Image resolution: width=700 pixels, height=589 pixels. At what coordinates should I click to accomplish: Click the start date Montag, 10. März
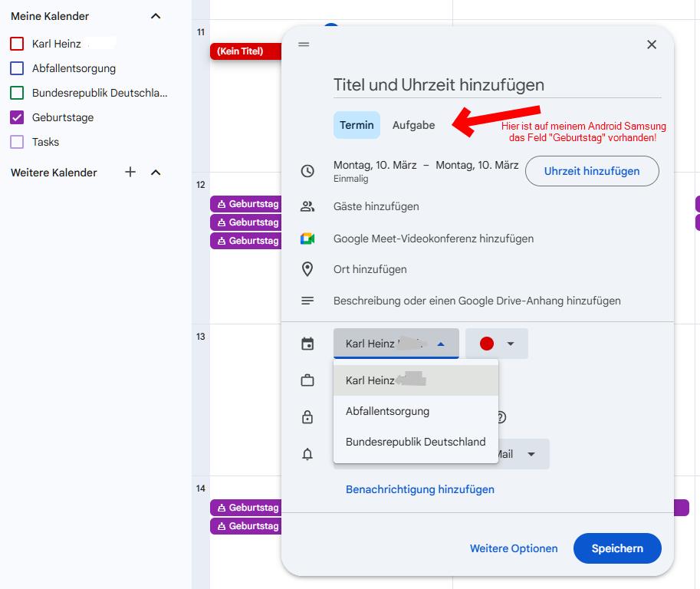375,165
